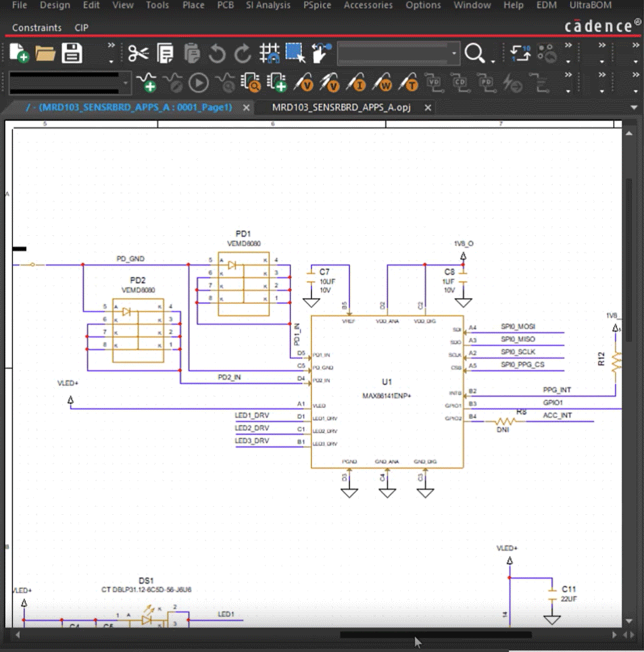Edit the simulation profile settings

click(x=172, y=82)
